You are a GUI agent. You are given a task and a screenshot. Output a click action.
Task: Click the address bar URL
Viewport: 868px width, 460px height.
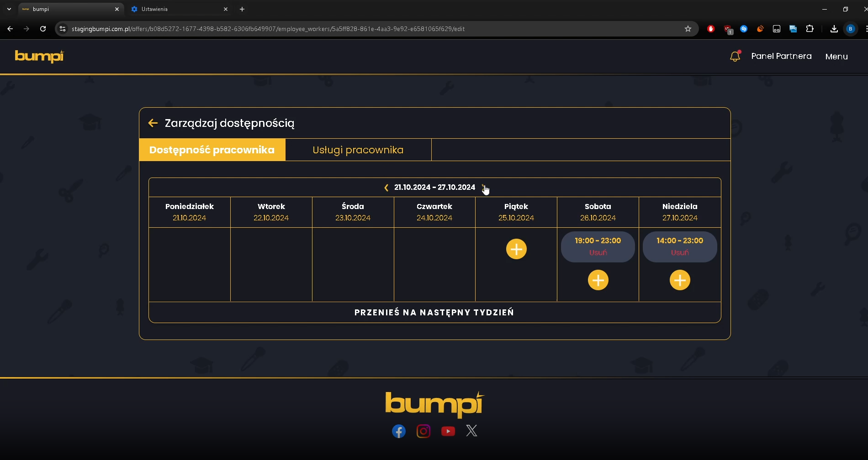click(268, 29)
